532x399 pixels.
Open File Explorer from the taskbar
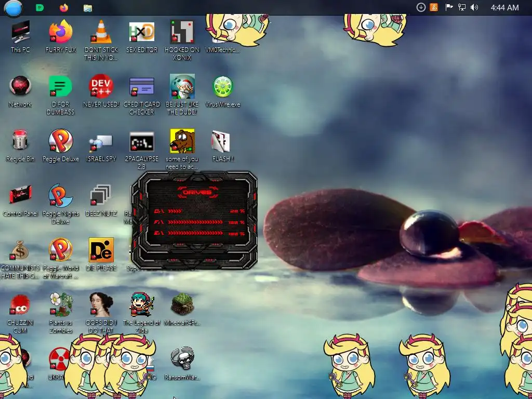pyautogui.click(x=88, y=8)
